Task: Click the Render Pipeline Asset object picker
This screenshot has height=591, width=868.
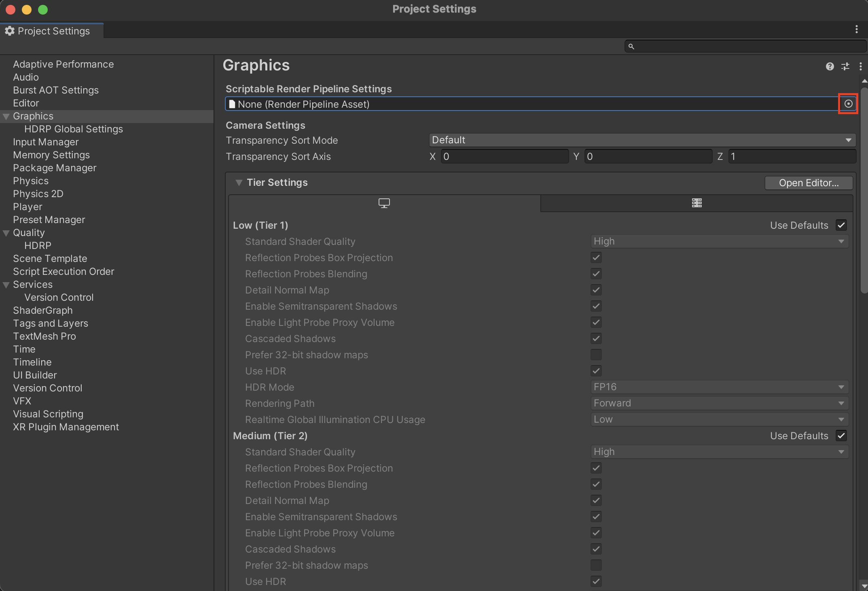Action: (848, 104)
